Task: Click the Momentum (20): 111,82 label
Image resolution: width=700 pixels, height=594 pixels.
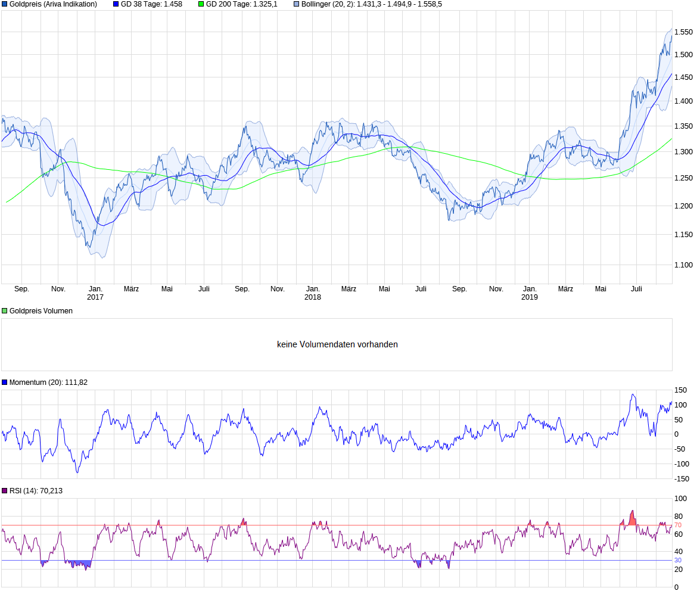Action: (x=48, y=382)
